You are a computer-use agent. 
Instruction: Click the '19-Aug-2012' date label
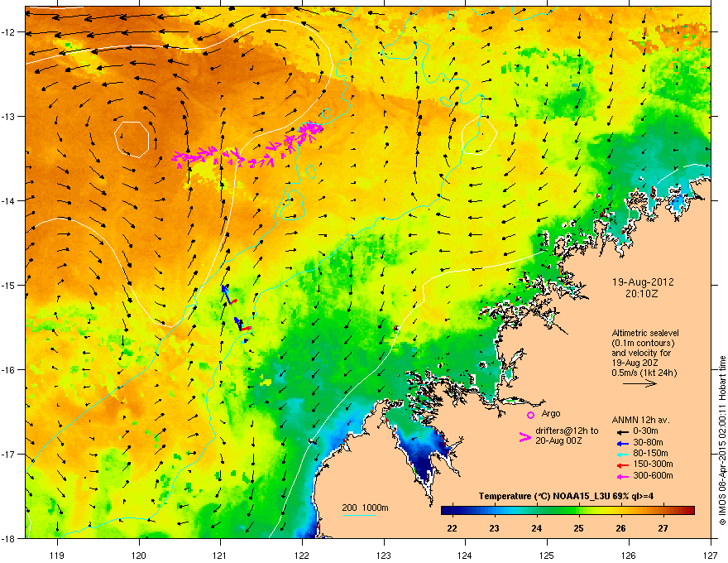point(643,282)
